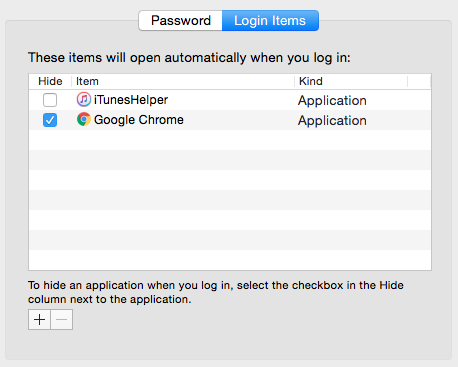The width and height of the screenshot is (458, 367).
Task: Uncheck Hide checkbox for Google Chrome
Action: point(50,120)
